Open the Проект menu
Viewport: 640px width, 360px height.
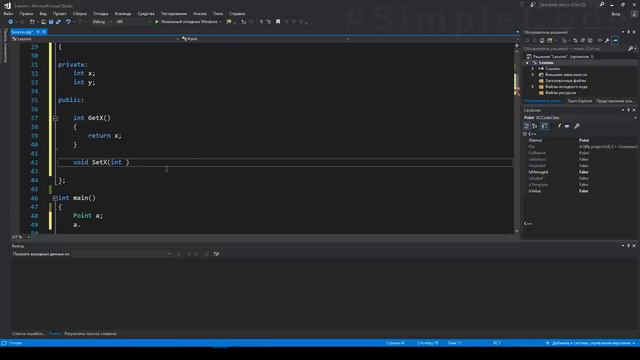pos(60,13)
